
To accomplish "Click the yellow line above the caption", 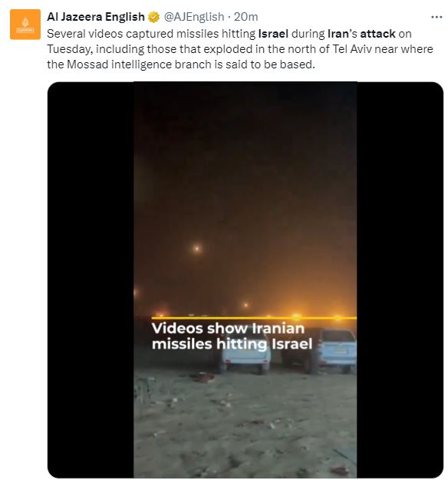I will (254, 318).
